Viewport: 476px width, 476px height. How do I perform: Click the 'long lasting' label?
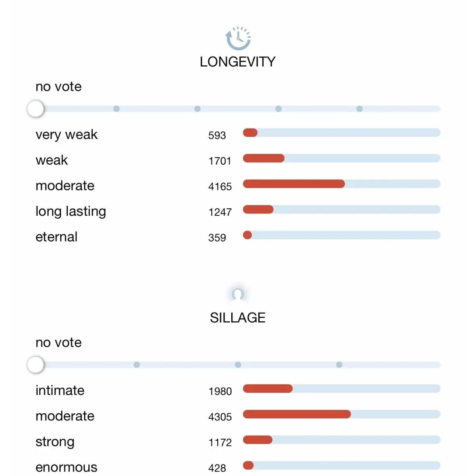point(71,211)
